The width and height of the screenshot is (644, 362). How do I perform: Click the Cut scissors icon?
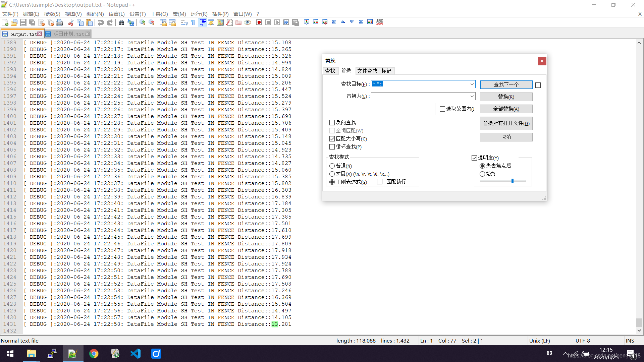pyautogui.click(x=71, y=22)
